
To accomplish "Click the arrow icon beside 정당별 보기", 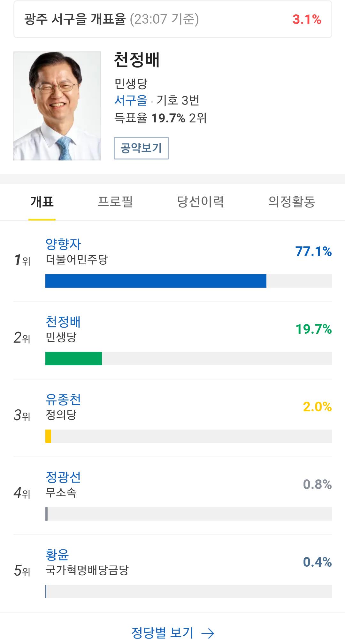I will [208, 633].
